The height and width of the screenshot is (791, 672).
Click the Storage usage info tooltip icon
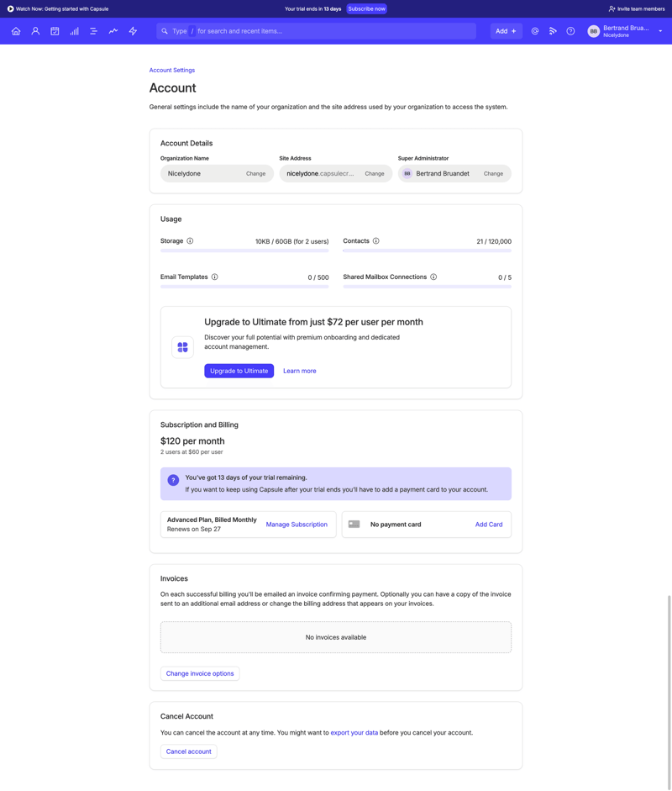188,240
